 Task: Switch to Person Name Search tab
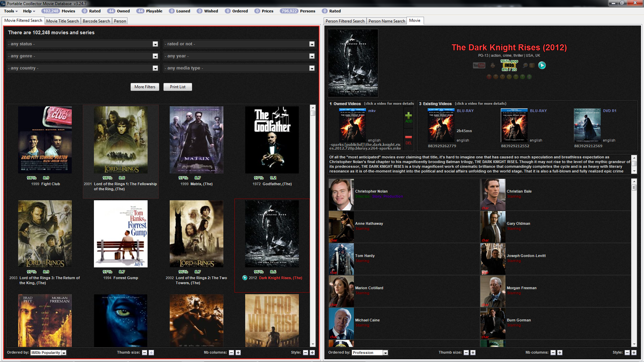click(387, 21)
